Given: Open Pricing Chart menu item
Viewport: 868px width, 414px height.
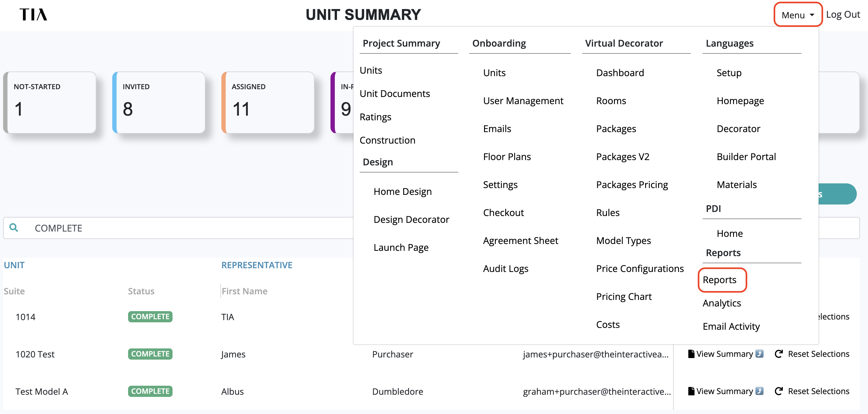Looking at the screenshot, I should tap(624, 296).
